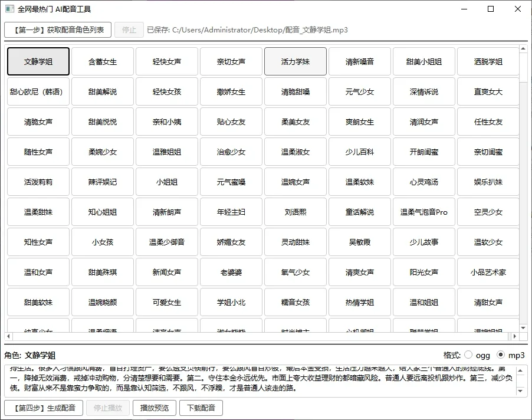Click the horizontal scrollbar left arrow
This screenshot has height=420, width=532.
tap(8, 336)
